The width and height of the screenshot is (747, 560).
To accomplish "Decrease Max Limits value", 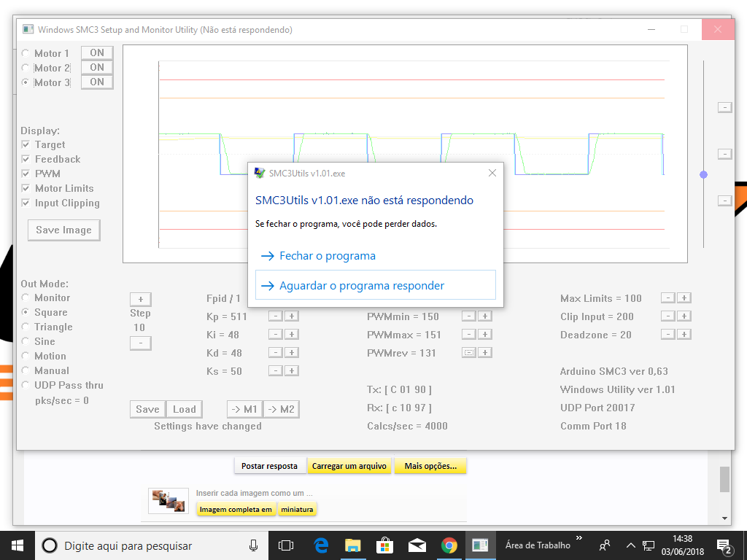I will tap(668, 298).
